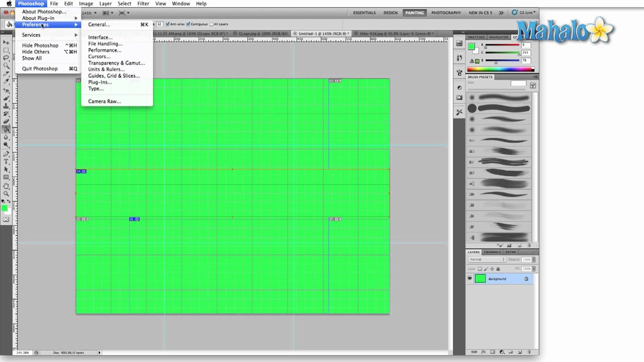
Task: Toggle lock all in Layers panel
Action: 498,268
